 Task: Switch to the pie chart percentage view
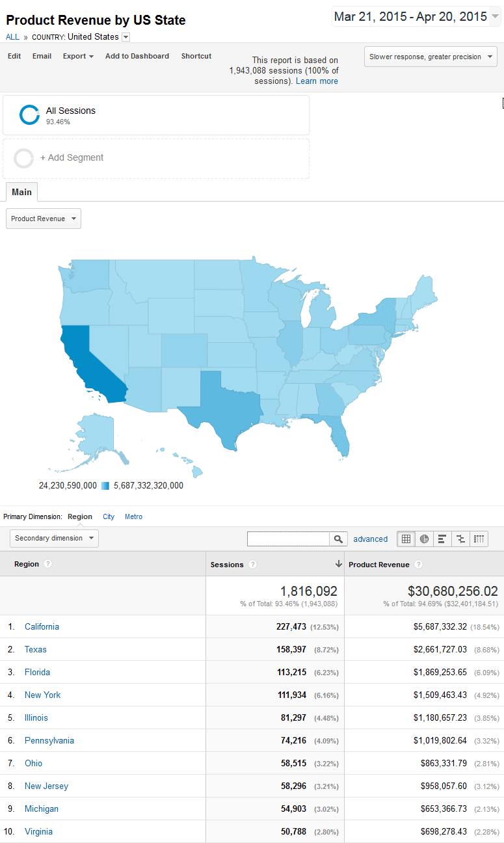(x=424, y=539)
